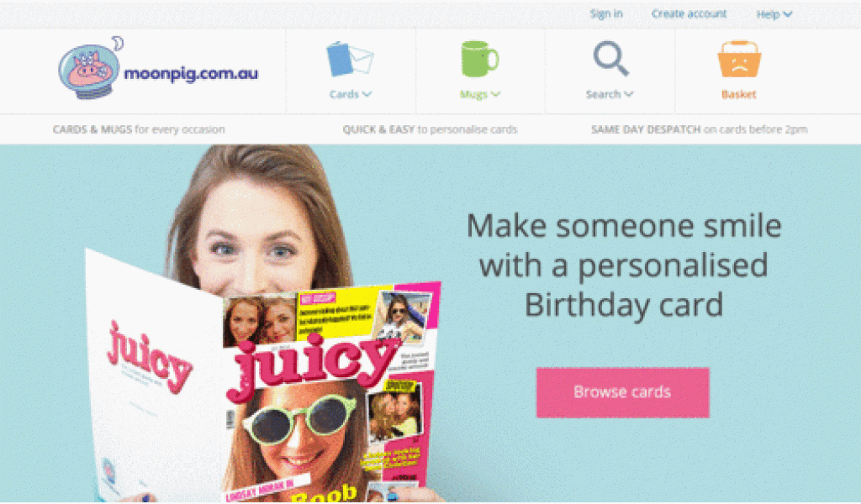Open the Help dropdown menu
Image resolution: width=861 pixels, height=504 pixels.
click(x=774, y=15)
